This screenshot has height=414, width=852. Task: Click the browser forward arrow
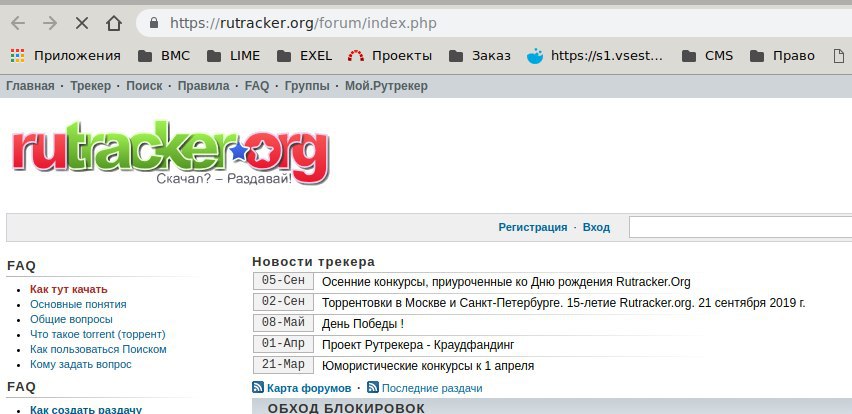(x=50, y=23)
